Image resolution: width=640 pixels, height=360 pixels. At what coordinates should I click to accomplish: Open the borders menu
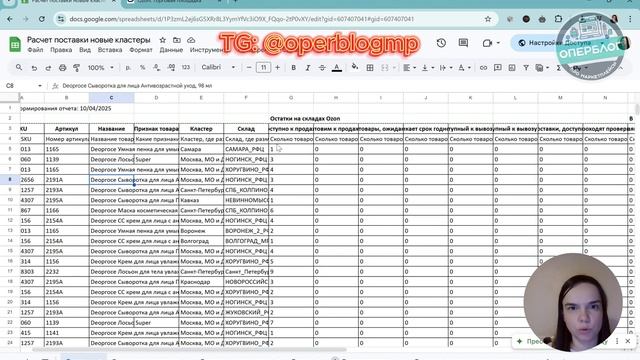(370, 68)
